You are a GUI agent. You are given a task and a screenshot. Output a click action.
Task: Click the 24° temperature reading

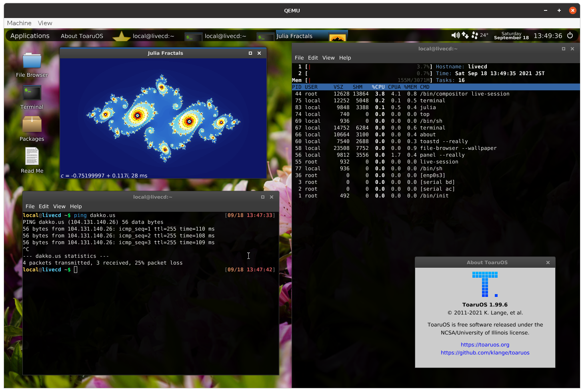pos(484,35)
